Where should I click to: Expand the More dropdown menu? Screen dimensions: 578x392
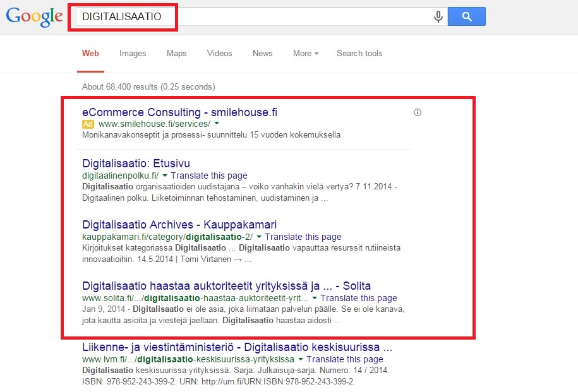pyautogui.click(x=306, y=54)
